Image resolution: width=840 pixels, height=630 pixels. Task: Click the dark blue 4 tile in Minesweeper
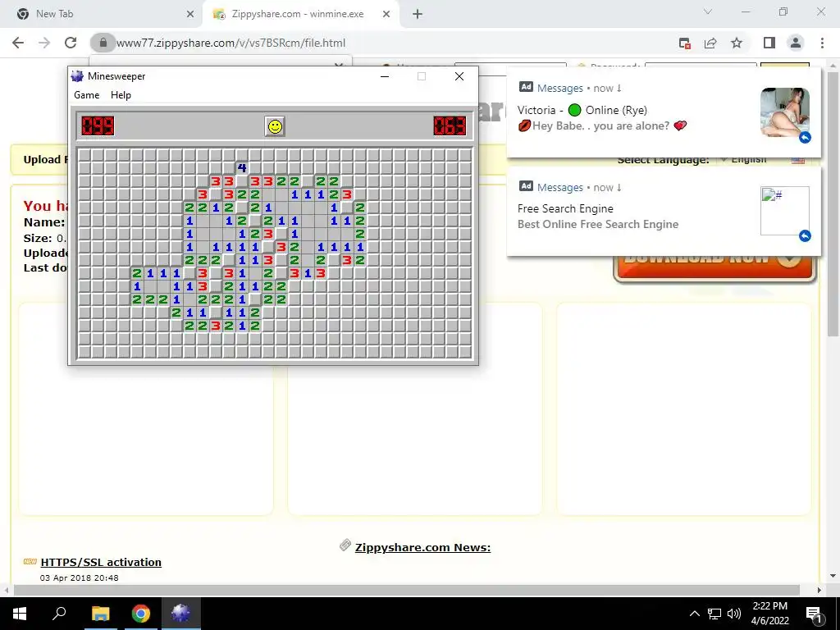tap(242, 167)
